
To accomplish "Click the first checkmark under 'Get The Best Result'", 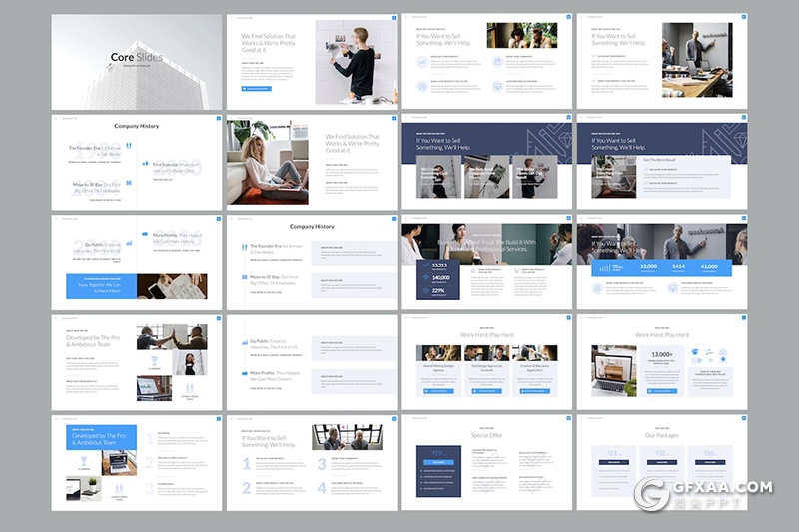I will tap(646, 170).
